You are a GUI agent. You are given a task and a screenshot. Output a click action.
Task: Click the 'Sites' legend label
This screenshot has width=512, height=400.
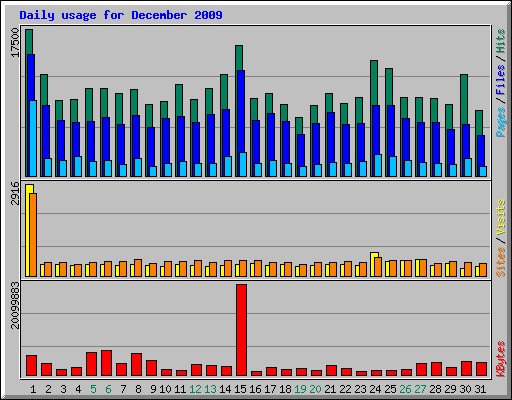pyautogui.click(x=501, y=262)
